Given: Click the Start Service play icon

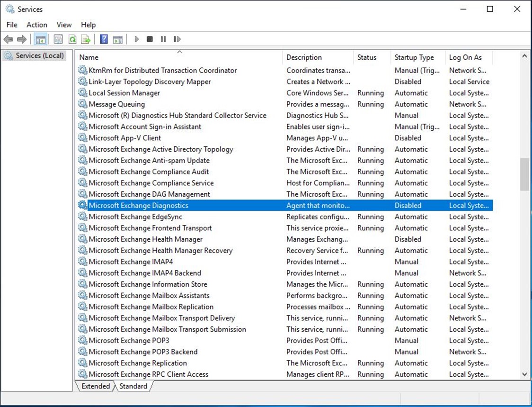Looking at the screenshot, I should [136, 39].
